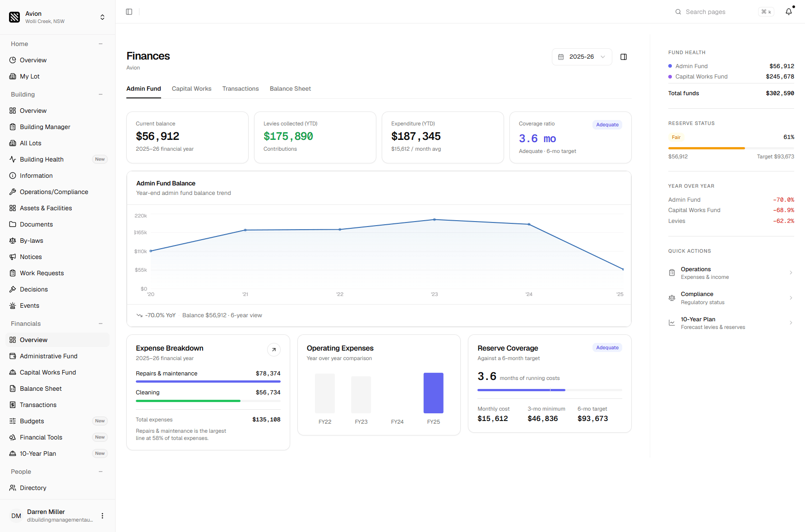Open Notices megaphone item

pos(58,257)
